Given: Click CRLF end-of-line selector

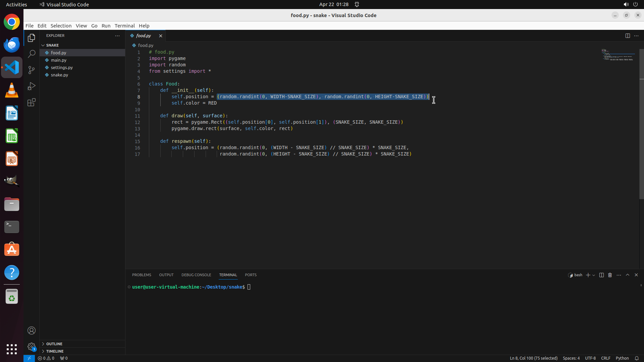Looking at the screenshot, I should click(606, 358).
